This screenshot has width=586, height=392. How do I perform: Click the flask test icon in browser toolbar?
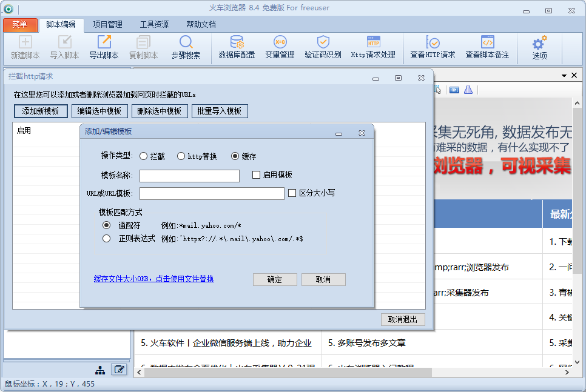click(x=468, y=90)
